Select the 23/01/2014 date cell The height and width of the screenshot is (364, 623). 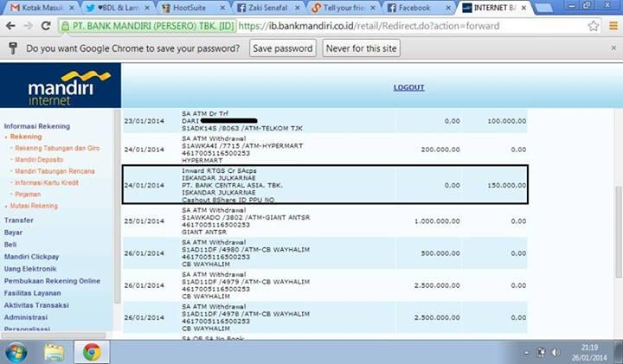click(144, 121)
